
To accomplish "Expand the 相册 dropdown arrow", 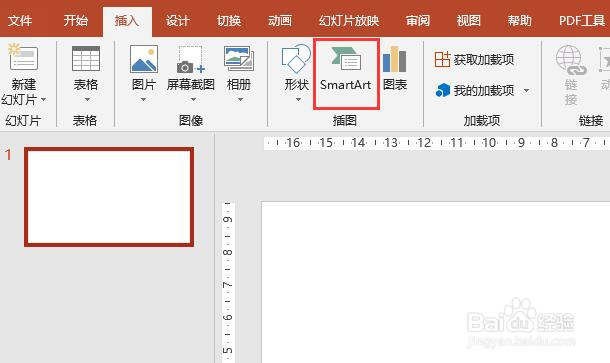I will point(240,100).
